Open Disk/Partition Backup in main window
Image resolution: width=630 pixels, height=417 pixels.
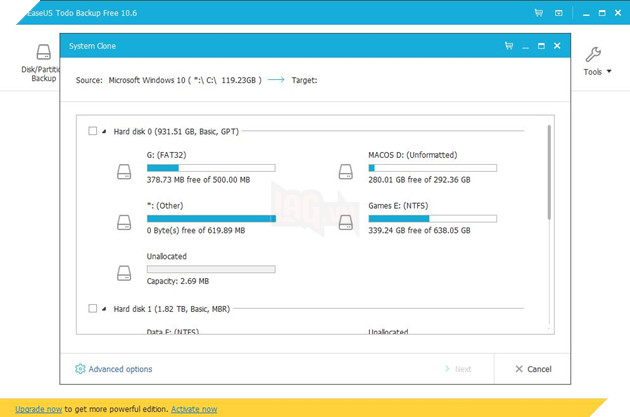point(41,63)
